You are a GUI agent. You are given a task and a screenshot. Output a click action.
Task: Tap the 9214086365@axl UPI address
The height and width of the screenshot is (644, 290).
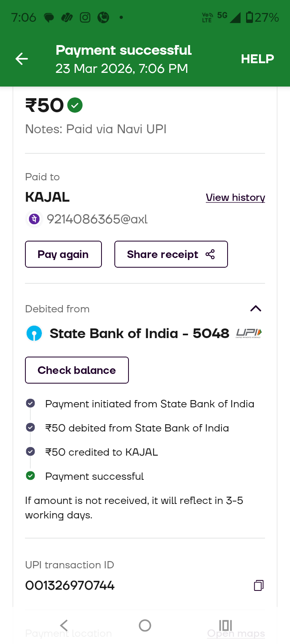(97, 219)
